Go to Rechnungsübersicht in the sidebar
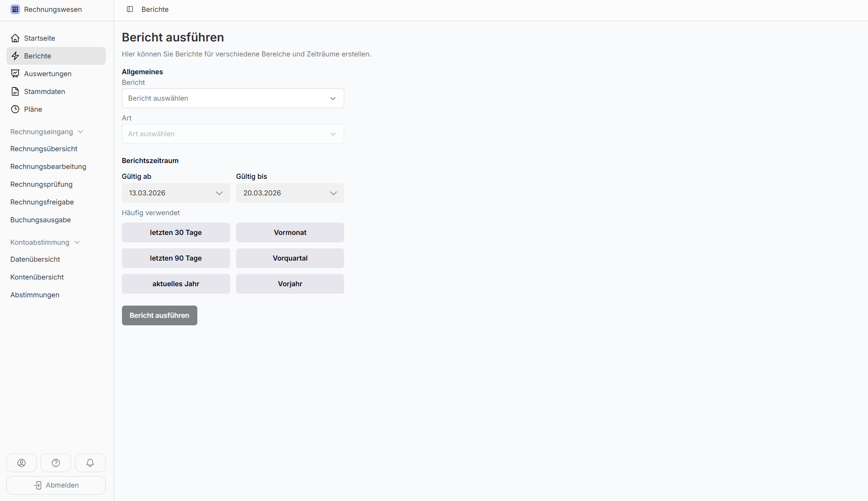Screen dimensions: 868x501 (44, 149)
